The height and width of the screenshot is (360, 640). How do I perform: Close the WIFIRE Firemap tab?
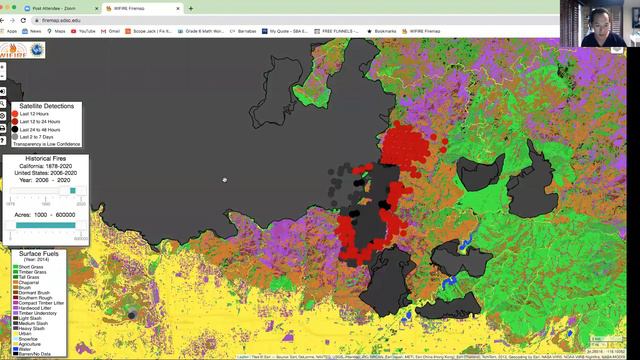pos(178,8)
